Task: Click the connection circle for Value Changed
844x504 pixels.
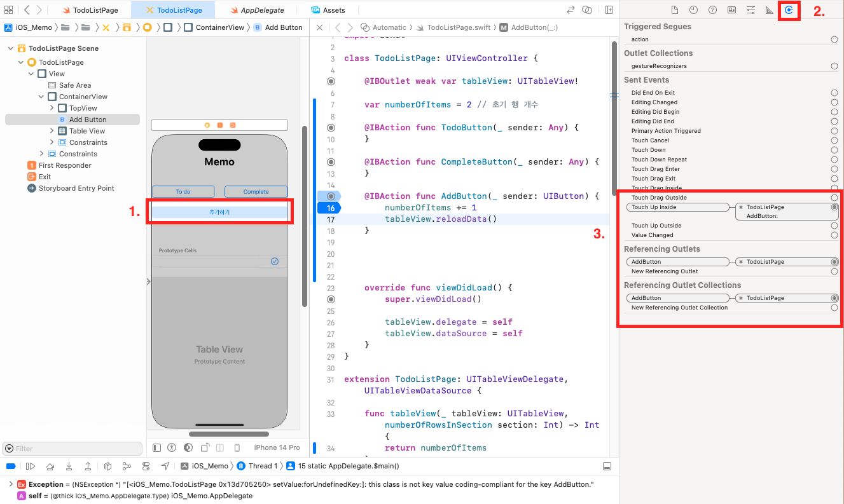Action: 834,235
